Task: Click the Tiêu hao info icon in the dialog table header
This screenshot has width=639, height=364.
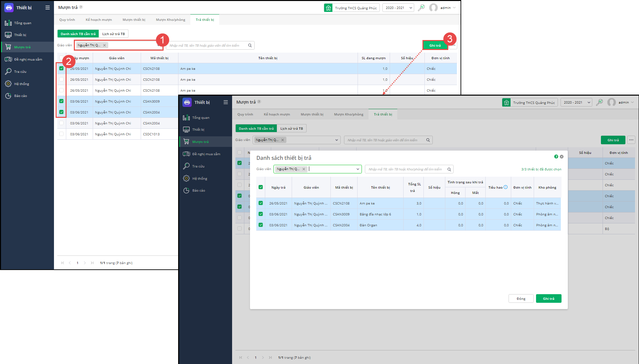Action: [x=506, y=187]
